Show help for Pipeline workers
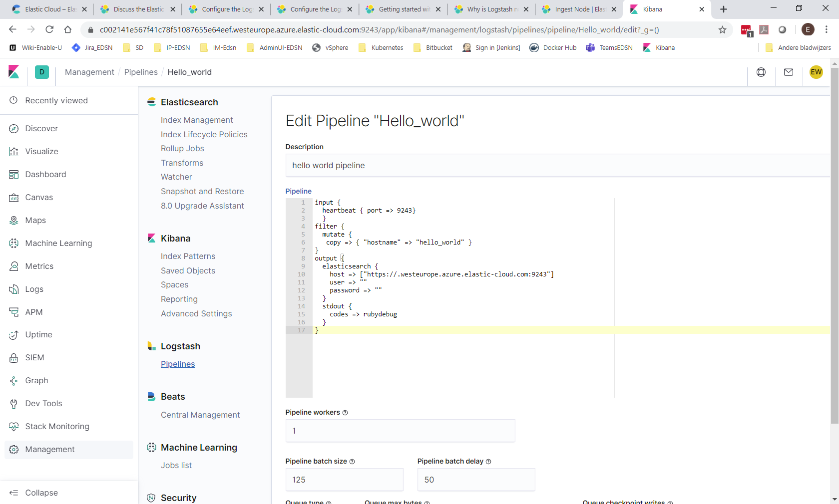The image size is (839, 504). point(345,413)
